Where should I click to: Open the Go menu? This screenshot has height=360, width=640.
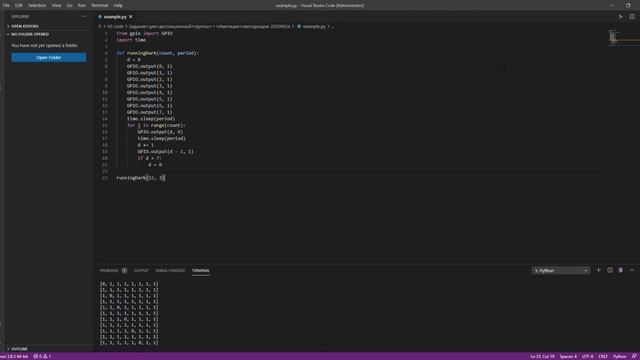tap(69, 5)
